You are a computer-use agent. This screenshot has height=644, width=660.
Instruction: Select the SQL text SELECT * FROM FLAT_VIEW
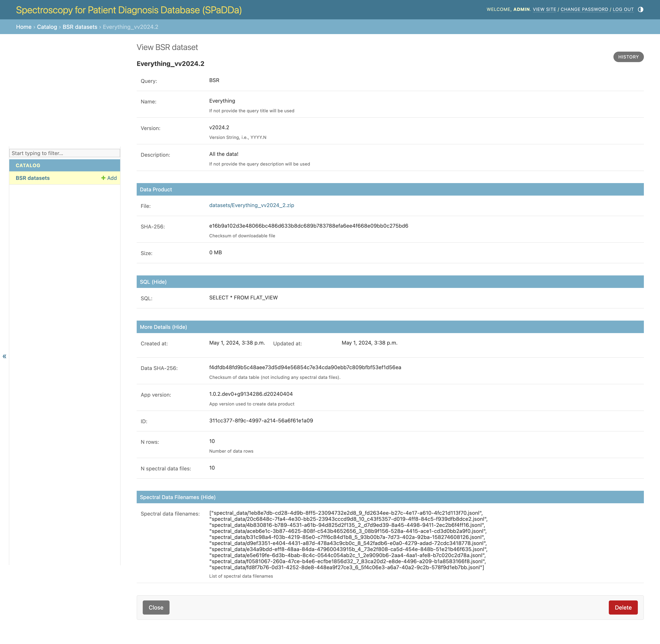coord(244,298)
